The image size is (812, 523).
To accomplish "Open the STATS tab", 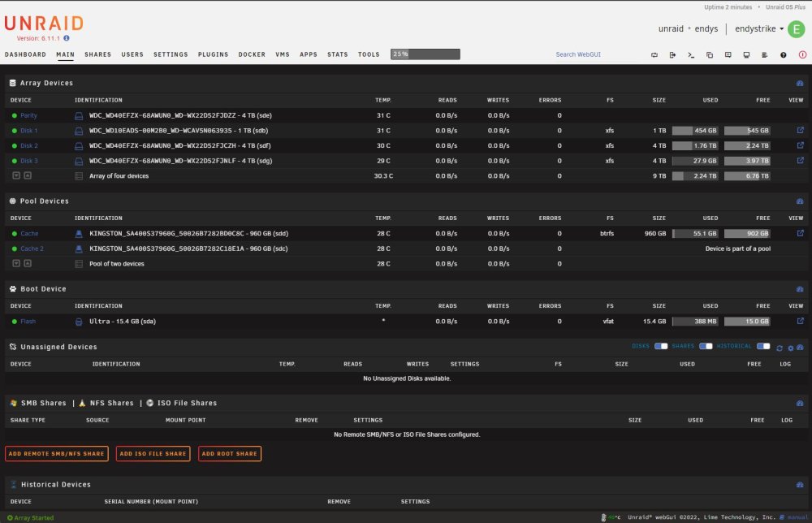I will pyautogui.click(x=338, y=54).
